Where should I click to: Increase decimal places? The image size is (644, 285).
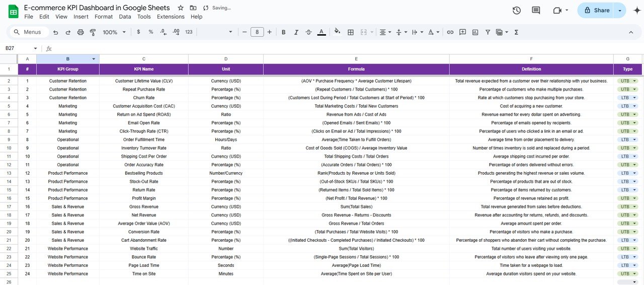pyautogui.click(x=176, y=32)
